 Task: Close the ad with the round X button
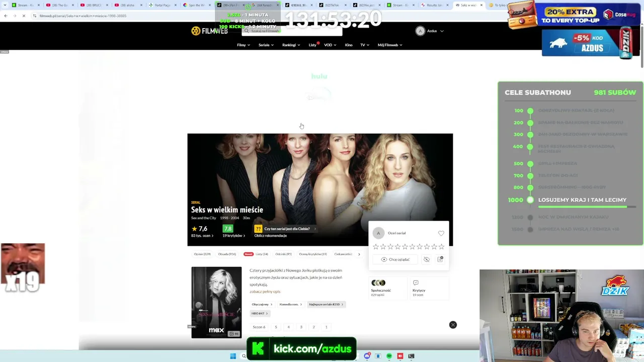click(x=453, y=325)
